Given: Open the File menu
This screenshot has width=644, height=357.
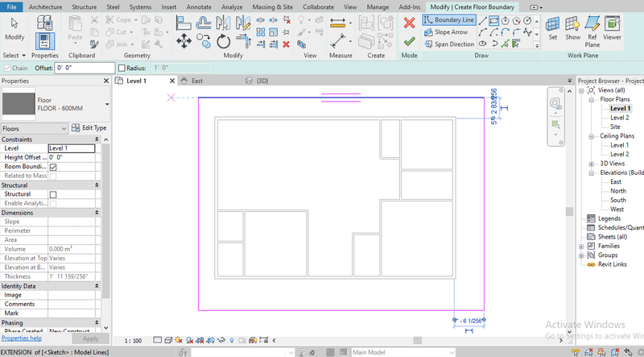Looking at the screenshot, I should click(11, 7).
